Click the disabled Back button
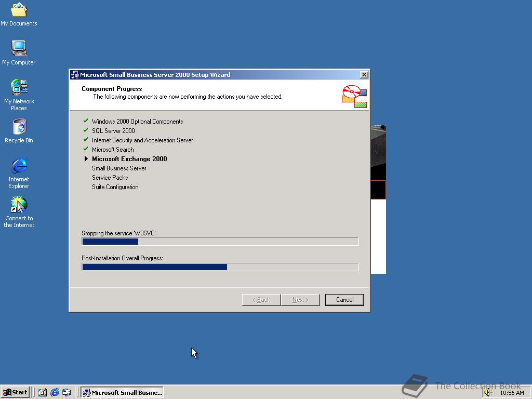532x399 pixels. pos(261,300)
